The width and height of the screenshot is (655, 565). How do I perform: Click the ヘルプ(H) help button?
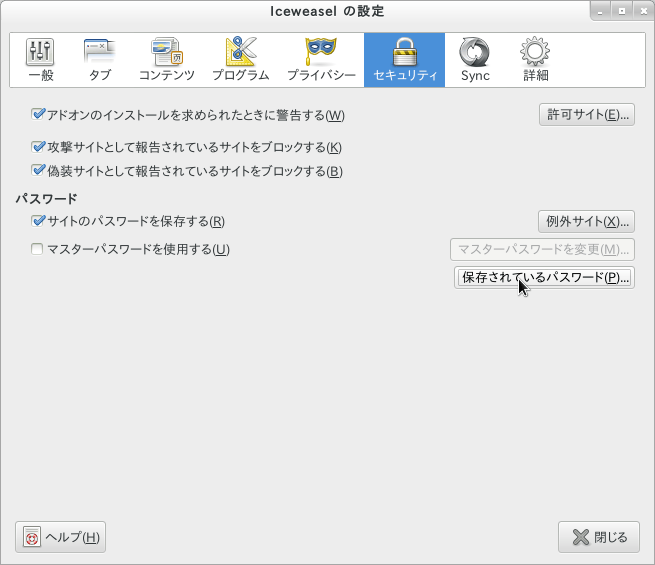pos(61,537)
